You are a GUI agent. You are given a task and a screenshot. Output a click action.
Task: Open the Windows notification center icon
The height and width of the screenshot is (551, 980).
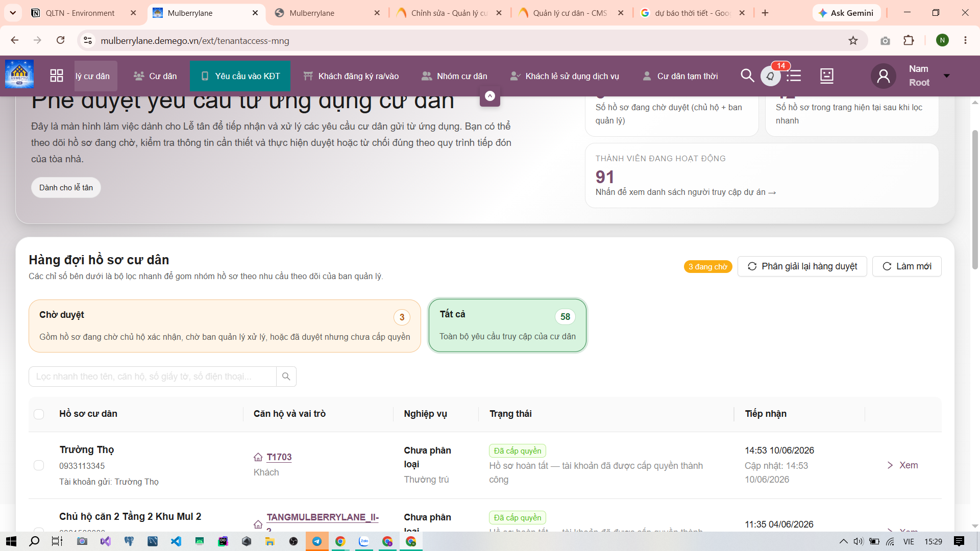click(959, 541)
